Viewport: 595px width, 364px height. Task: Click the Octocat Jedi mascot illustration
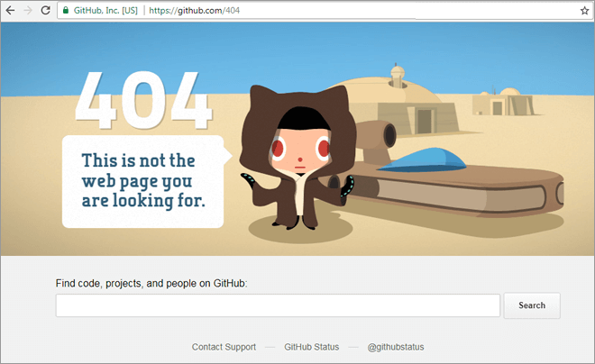point(299,158)
